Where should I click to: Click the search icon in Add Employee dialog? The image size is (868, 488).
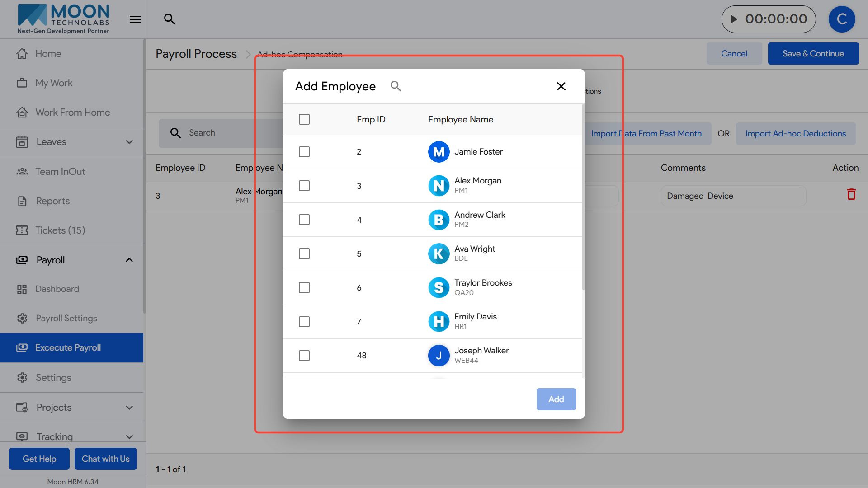click(396, 86)
